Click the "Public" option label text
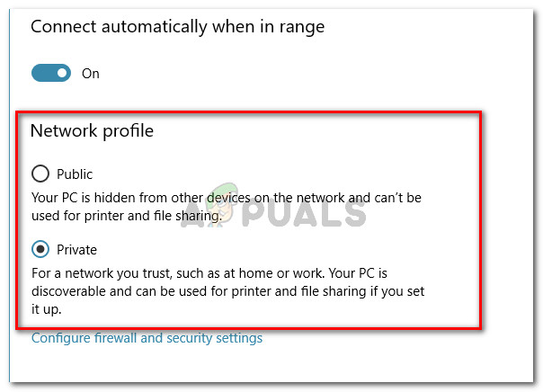This screenshot has width=543, height=392. point(75,174)
